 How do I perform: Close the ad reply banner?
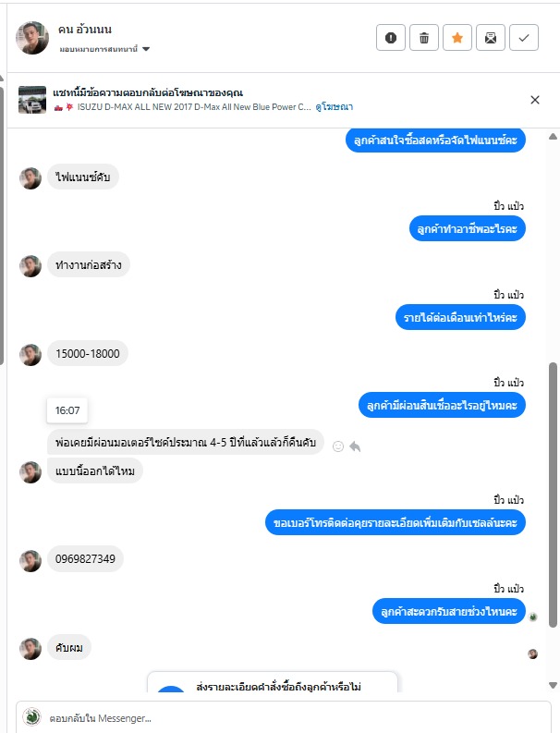tap(535, 100)
